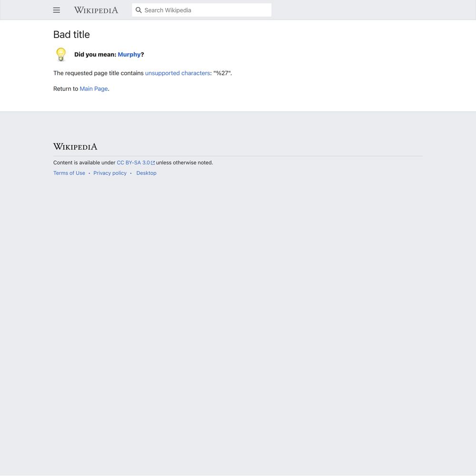Click the lightbulb suggestion icon

(61, 55)
